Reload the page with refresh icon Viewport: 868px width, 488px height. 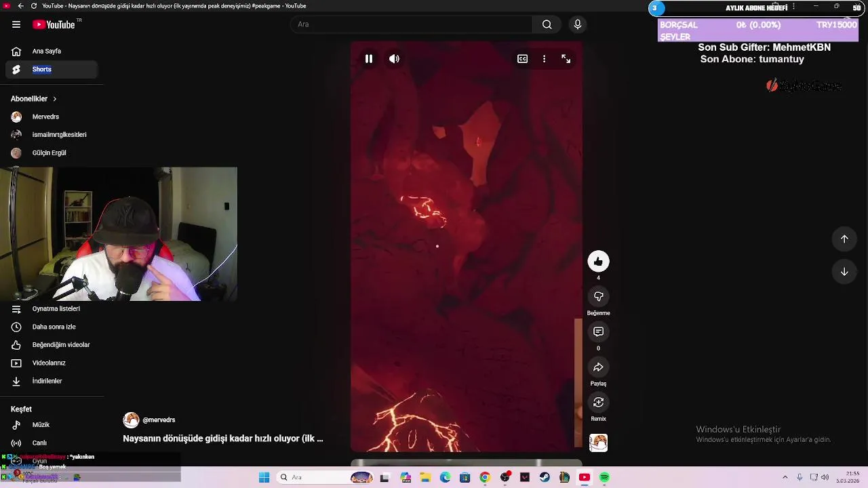pos(34,6)
